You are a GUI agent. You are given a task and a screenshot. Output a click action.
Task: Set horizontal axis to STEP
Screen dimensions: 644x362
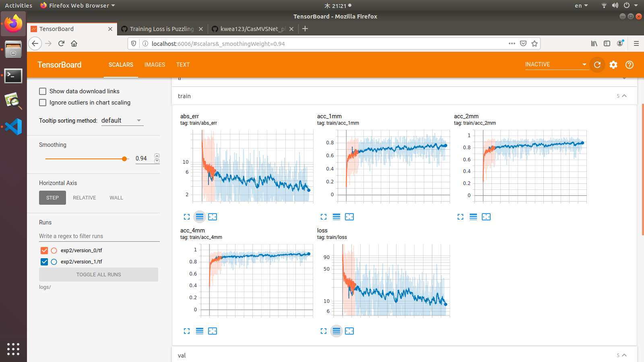point(52,197)
